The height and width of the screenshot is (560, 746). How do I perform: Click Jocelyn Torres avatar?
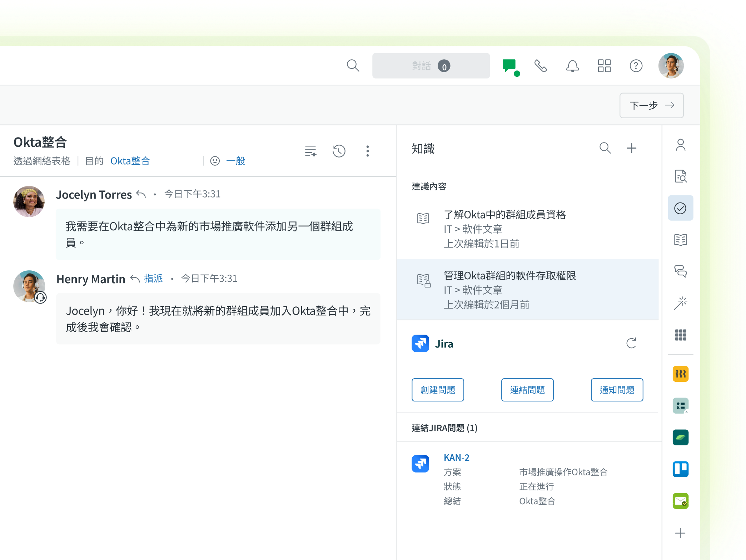(x=29, y=201)
